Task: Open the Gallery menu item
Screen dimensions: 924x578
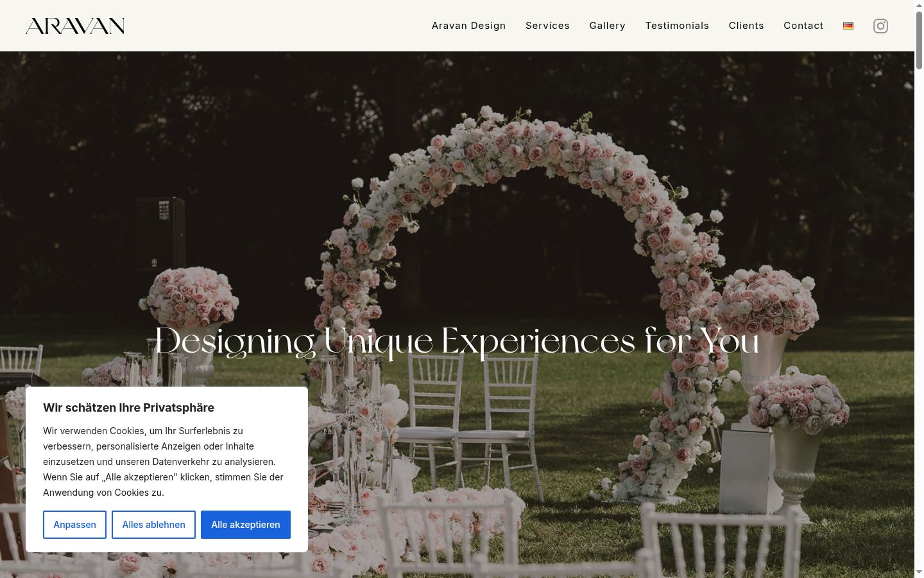Action: click(x=607, y=26)
